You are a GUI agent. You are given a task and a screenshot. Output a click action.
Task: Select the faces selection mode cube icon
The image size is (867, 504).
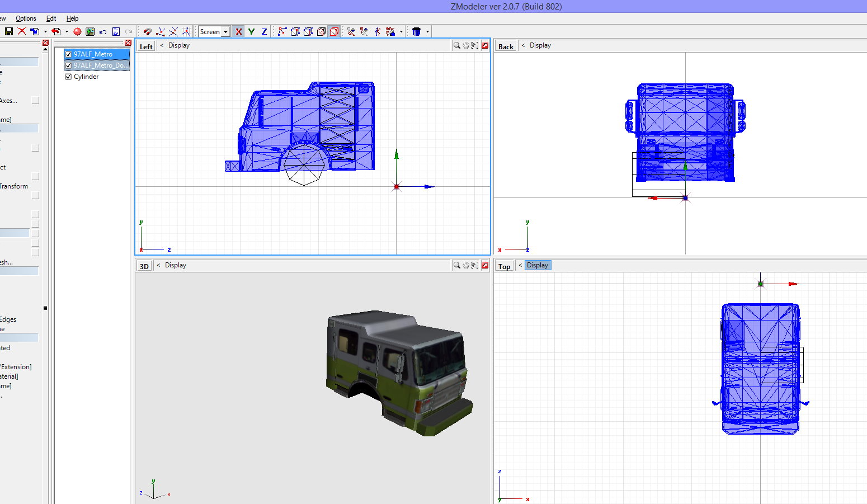point(321,31)
